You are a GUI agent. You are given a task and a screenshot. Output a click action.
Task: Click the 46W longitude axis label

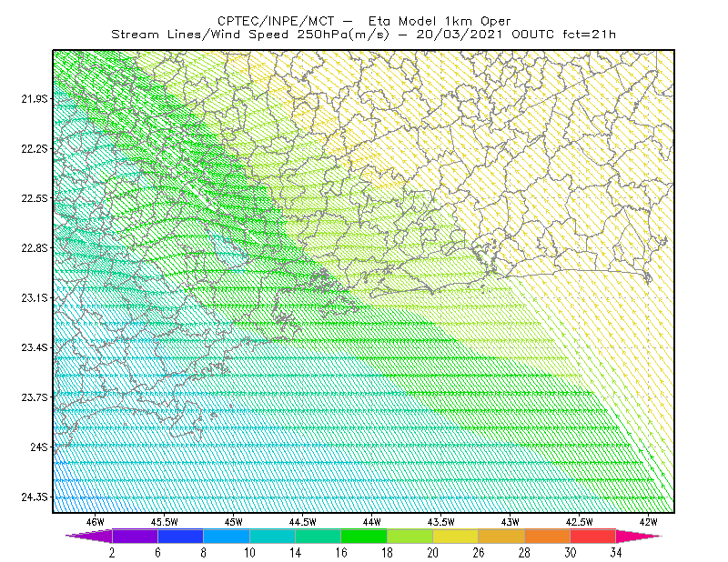[x=96, y=522]
